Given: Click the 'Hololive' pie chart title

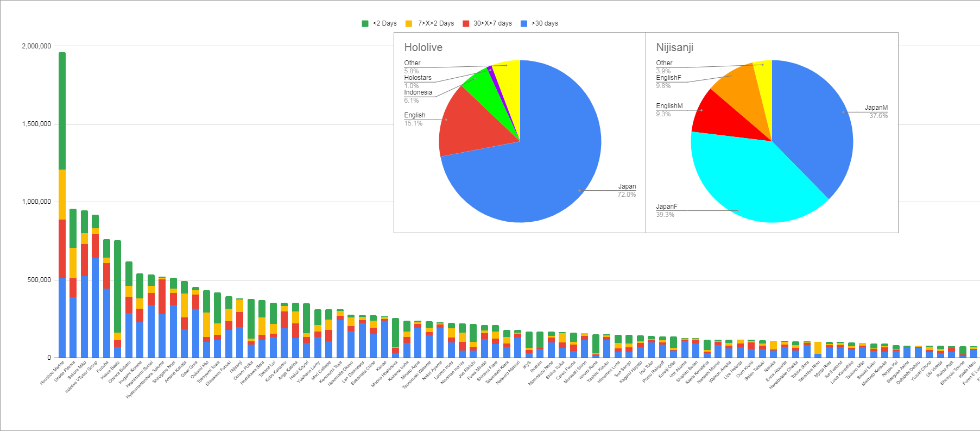Looking at the screenshot, I should [423, 47].
